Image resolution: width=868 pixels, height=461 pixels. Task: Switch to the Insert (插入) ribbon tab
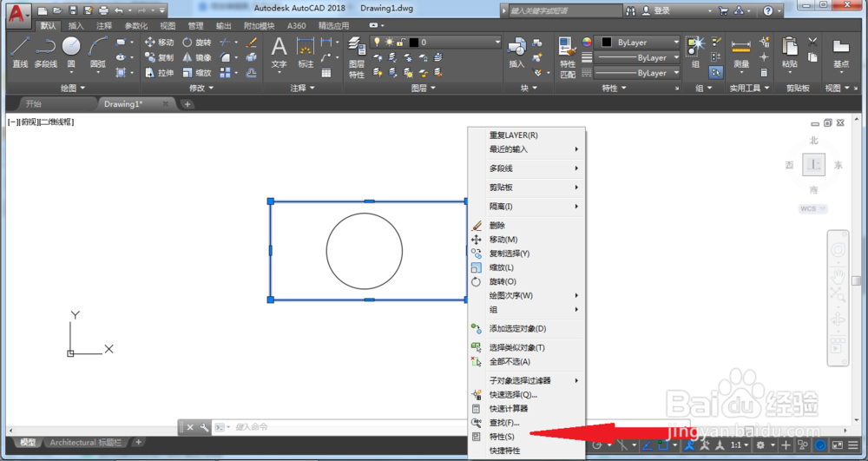click(76, 25)
